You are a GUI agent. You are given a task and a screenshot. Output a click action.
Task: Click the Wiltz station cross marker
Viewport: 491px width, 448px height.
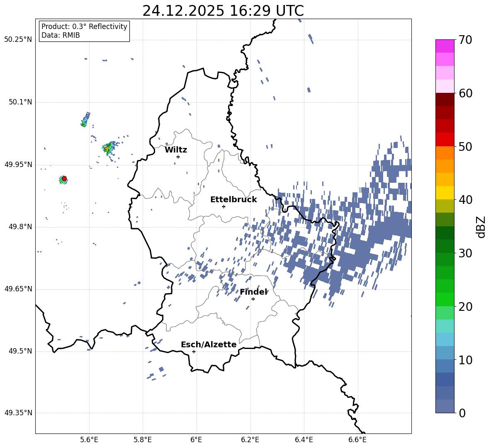tap(178, 157)
